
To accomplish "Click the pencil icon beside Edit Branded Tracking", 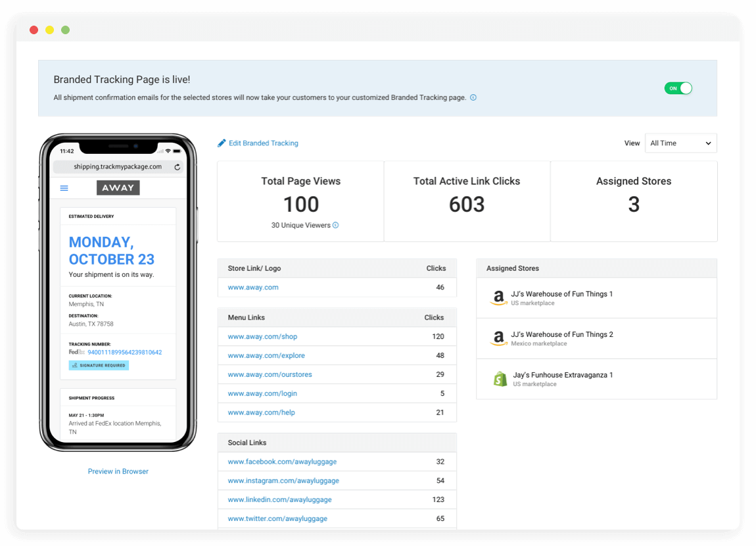I will 222,143.
